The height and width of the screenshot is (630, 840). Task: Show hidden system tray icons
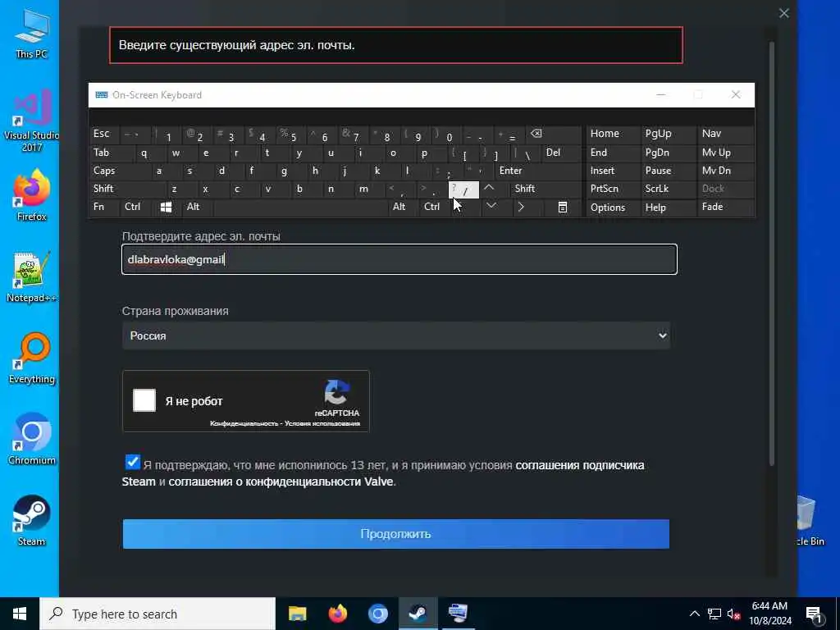tap(694, 614)
